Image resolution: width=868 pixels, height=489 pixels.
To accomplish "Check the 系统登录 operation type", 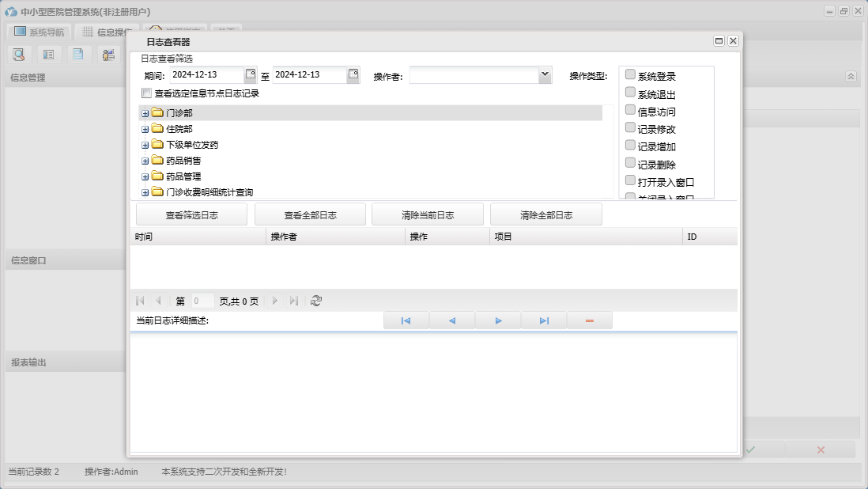I will click(x=630, y=74).
